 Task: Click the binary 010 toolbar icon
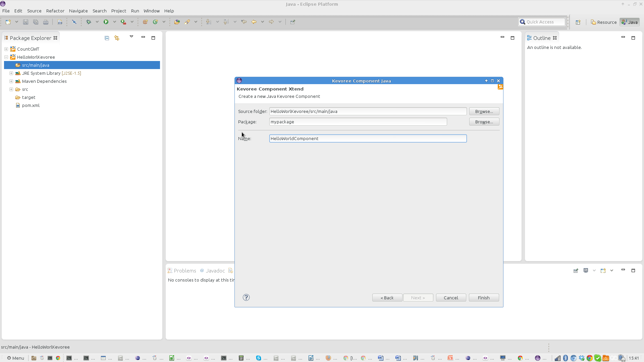click(60, 22)
